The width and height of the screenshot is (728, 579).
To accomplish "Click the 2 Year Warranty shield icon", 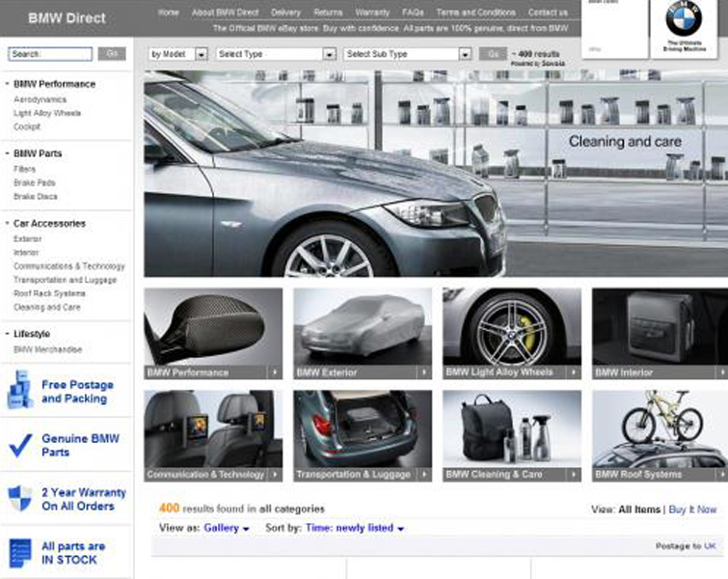I will [19, 498].
